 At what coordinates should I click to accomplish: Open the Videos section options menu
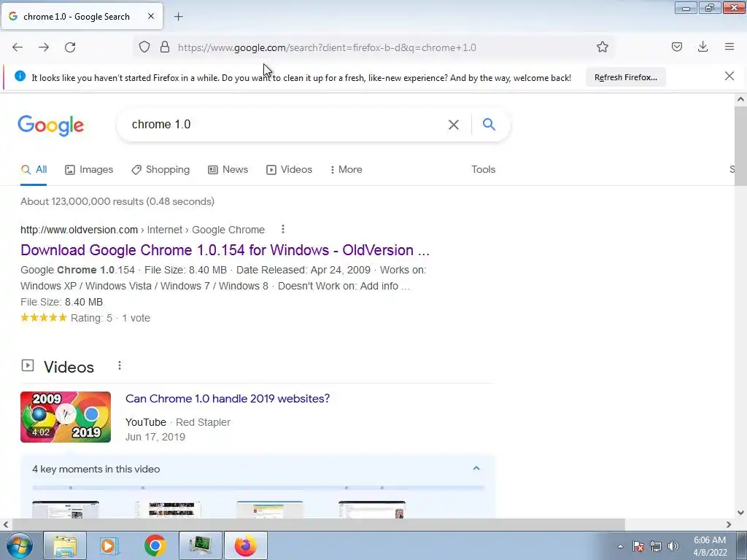point(120,365)
